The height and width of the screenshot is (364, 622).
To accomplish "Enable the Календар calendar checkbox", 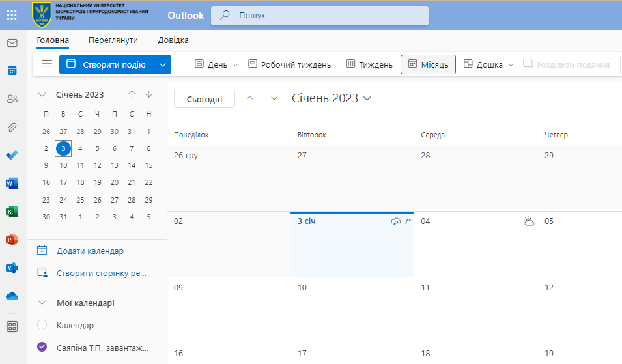I will 42,325.
